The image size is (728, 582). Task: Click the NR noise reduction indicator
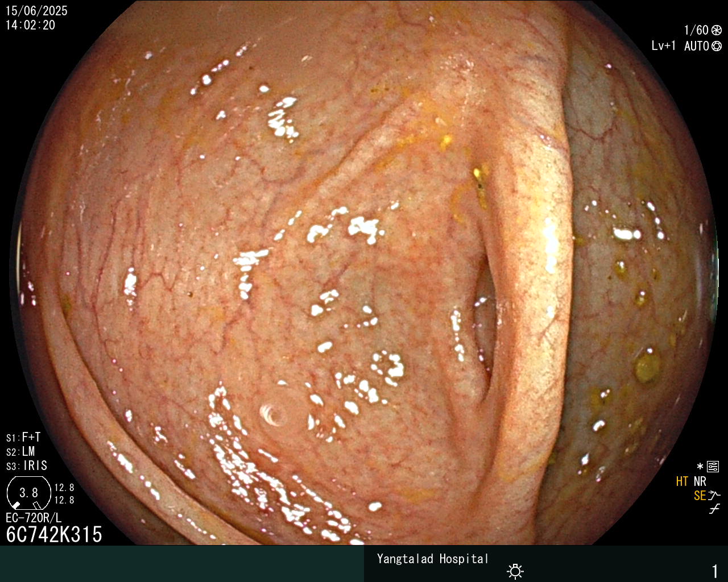click(700, 481)
